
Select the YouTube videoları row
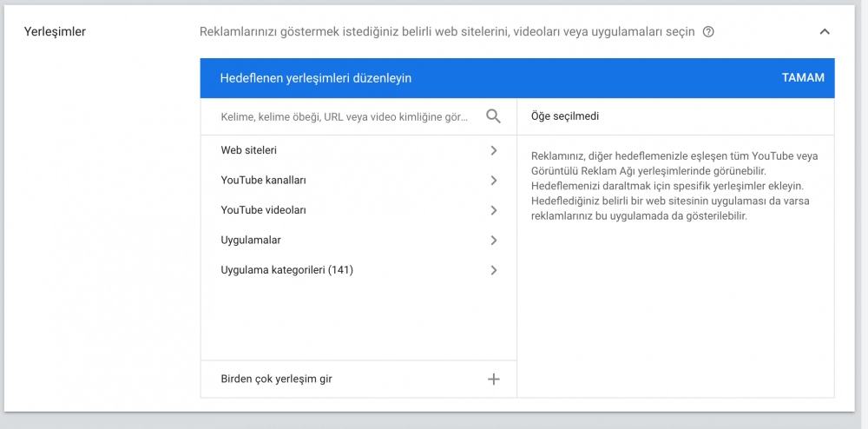[x=358, y=210]
